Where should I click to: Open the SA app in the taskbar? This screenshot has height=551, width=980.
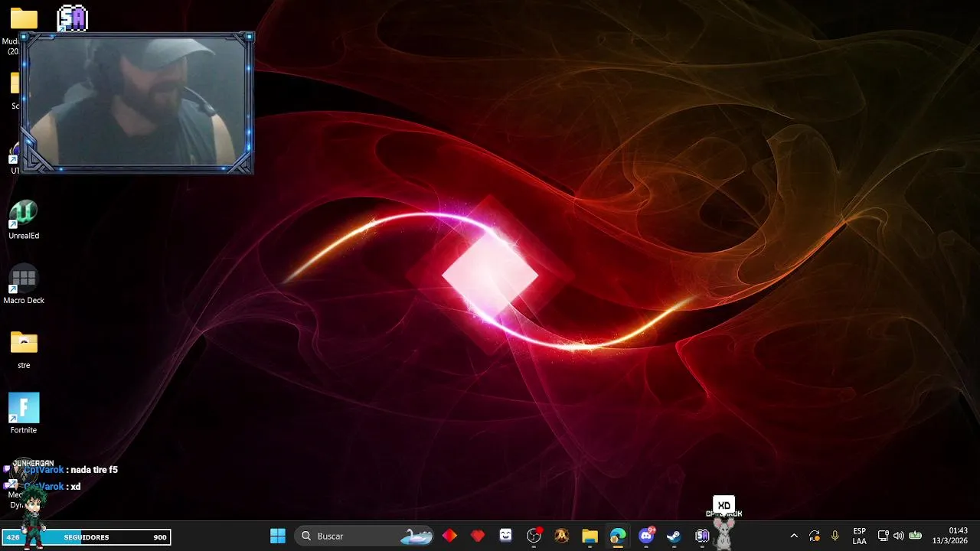click(x=701, y=536)
